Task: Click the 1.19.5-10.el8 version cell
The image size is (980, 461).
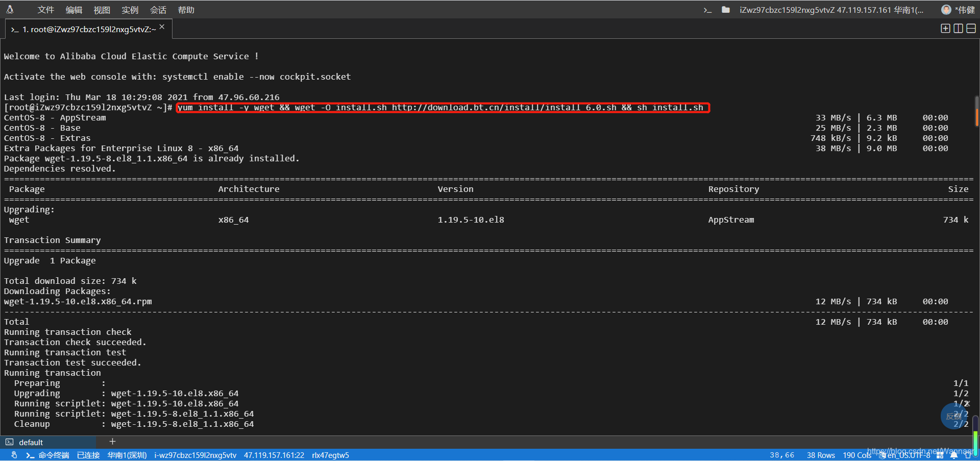Action: [x=471, y=220]
